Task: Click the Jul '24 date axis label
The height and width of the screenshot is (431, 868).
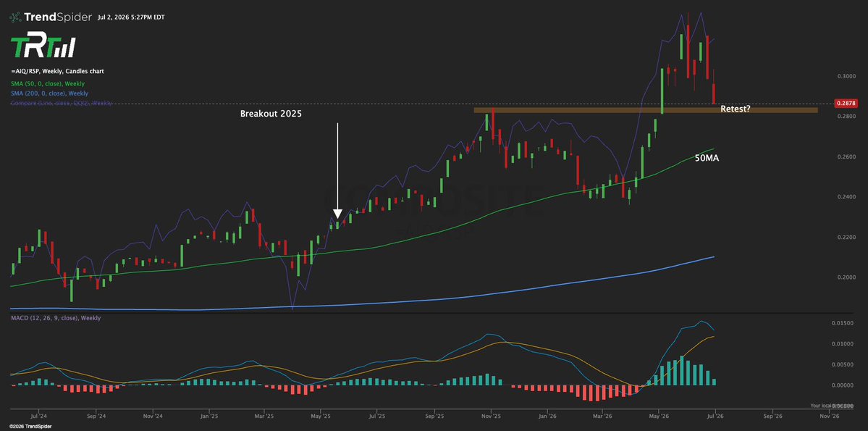Action: 38,415
